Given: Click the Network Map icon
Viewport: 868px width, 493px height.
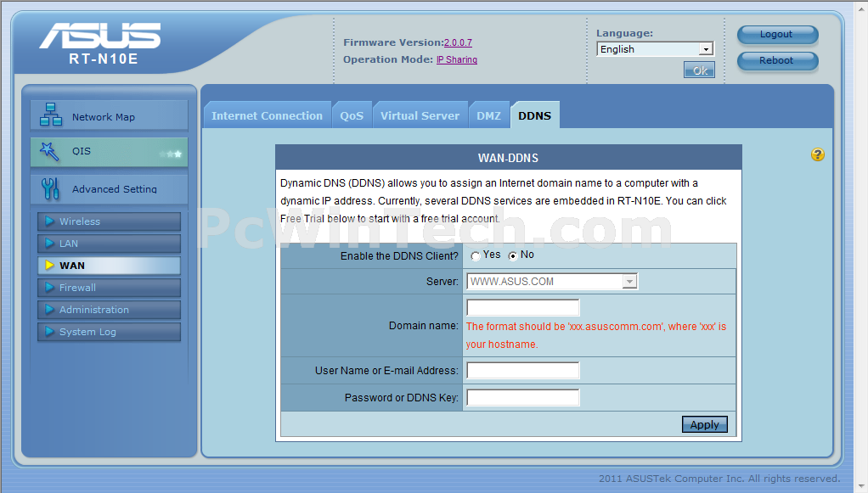Looking at the screenshot, I should (51, 115).
